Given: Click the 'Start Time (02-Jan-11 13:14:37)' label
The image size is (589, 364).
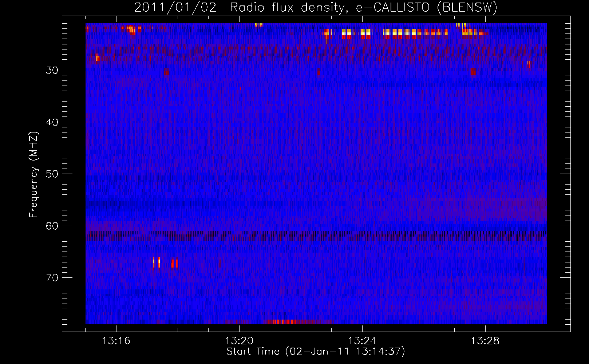Looking at the screenshot, I should [x=316, y=352].
